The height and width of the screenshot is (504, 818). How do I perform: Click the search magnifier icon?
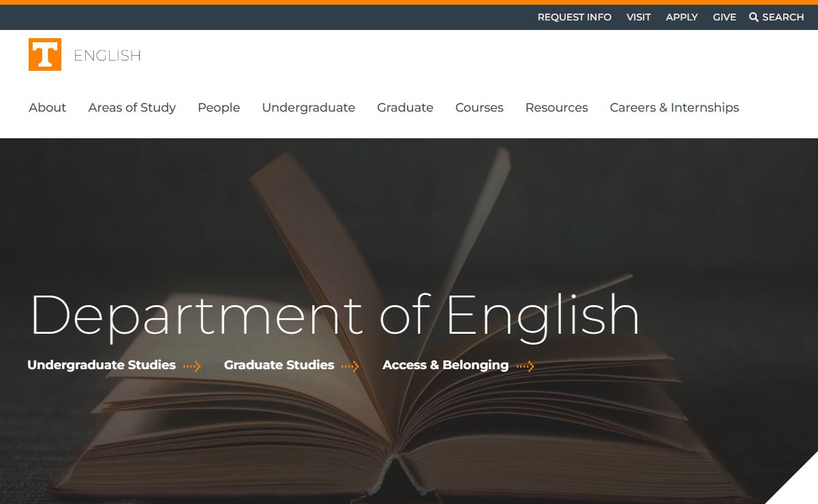754,17
